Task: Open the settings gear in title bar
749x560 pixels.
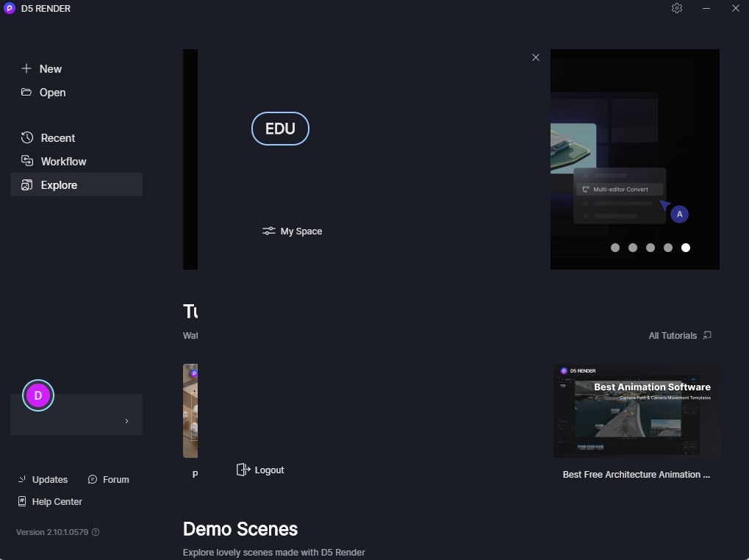Action: pyautogui.click(x=676, y=8)
